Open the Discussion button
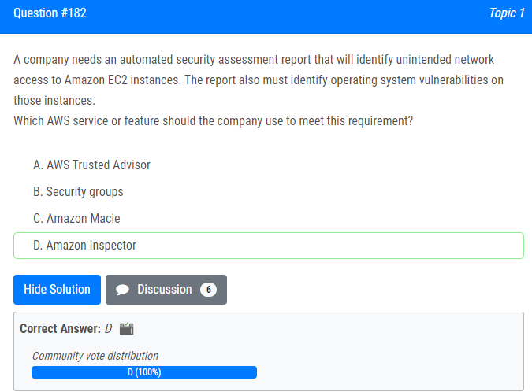 pyautogui.click(x=166, y=290)
